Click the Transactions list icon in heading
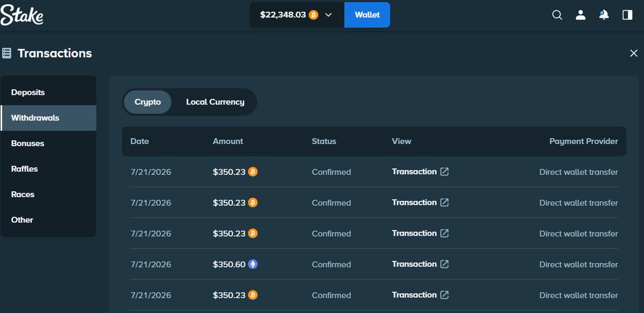Screen dimensions: 644x313 pyautogui.click(x=6, y=53)
